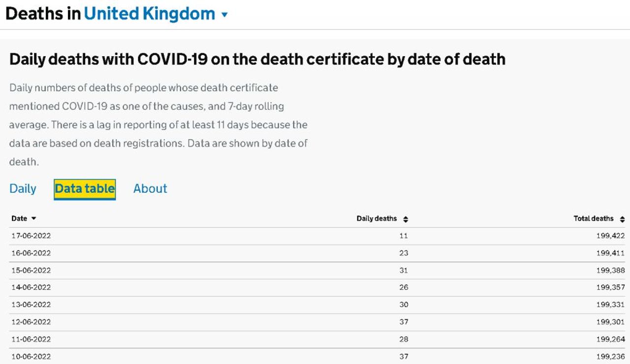Click the United Kingdom heading link
630x364 pixels.
[x=150, y=14]
